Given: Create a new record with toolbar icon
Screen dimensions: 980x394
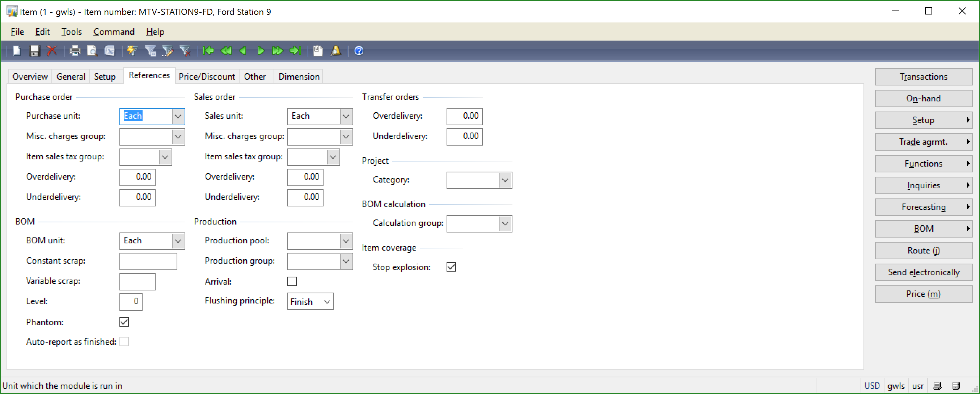Looking at the screenshot, I should [x=17, y=51].
